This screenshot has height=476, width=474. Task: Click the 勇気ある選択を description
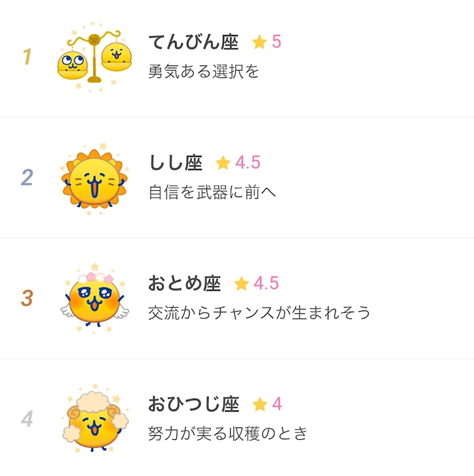(x=204, y=72)
